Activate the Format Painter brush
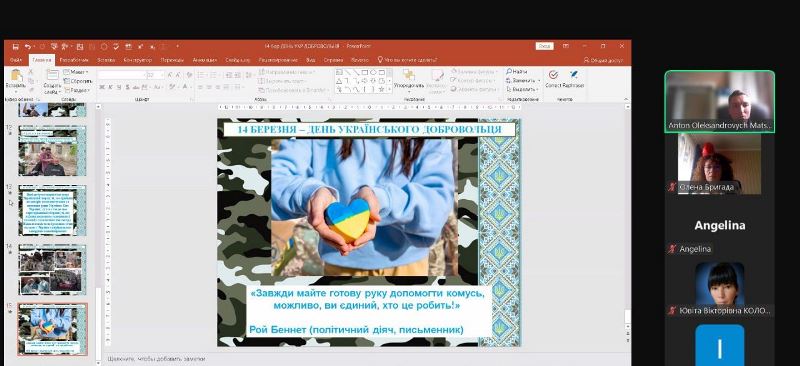Image resolution: width=800 pixels, height=366 pixels. 31,89
